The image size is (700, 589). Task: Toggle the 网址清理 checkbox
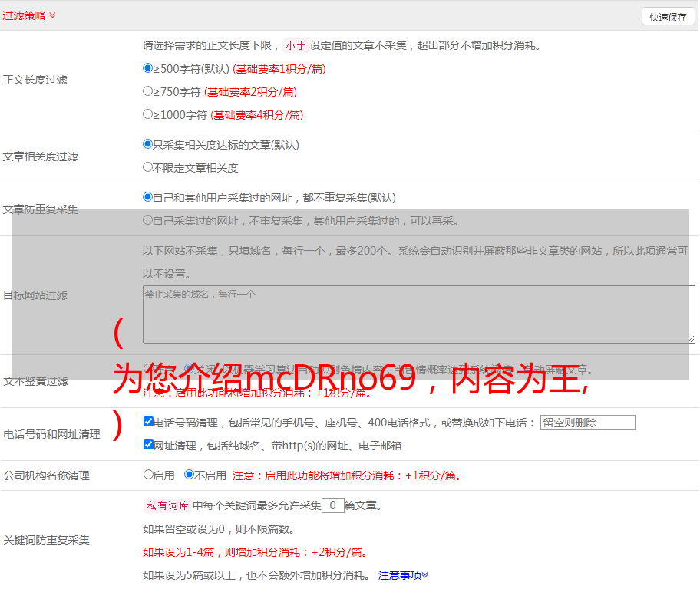(x=149, y=444)
